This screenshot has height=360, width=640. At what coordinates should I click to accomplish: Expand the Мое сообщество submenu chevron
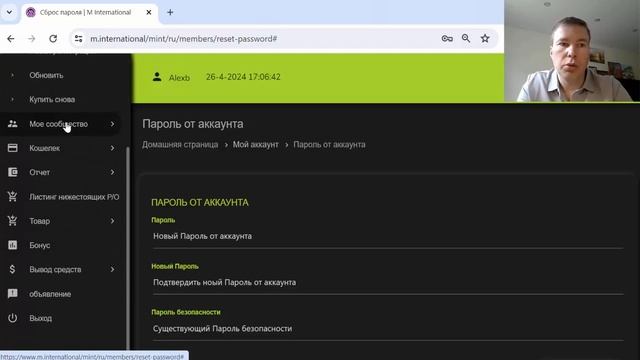tap(112, 124)
